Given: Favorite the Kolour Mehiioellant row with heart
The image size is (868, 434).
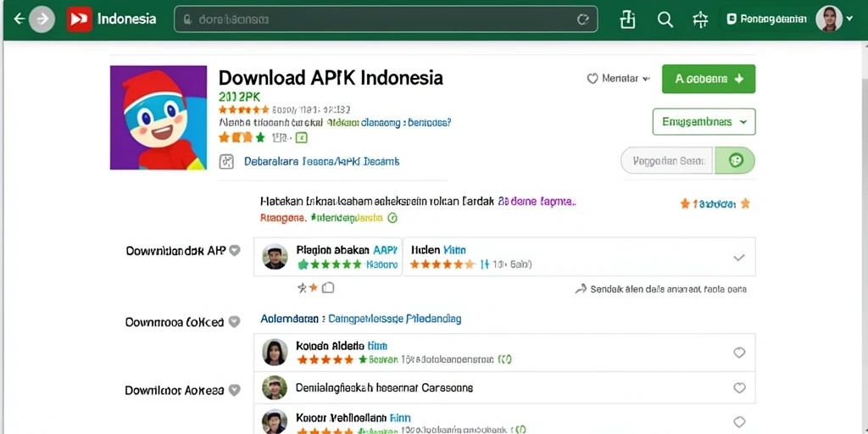Looking at the screenshot, I should 739,422.
